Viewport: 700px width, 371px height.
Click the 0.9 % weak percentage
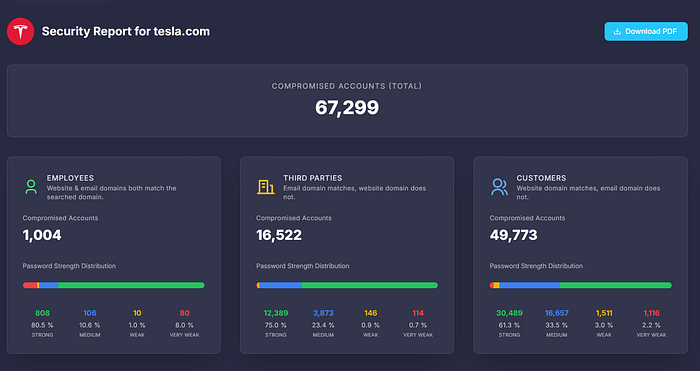tap(371, 325)
